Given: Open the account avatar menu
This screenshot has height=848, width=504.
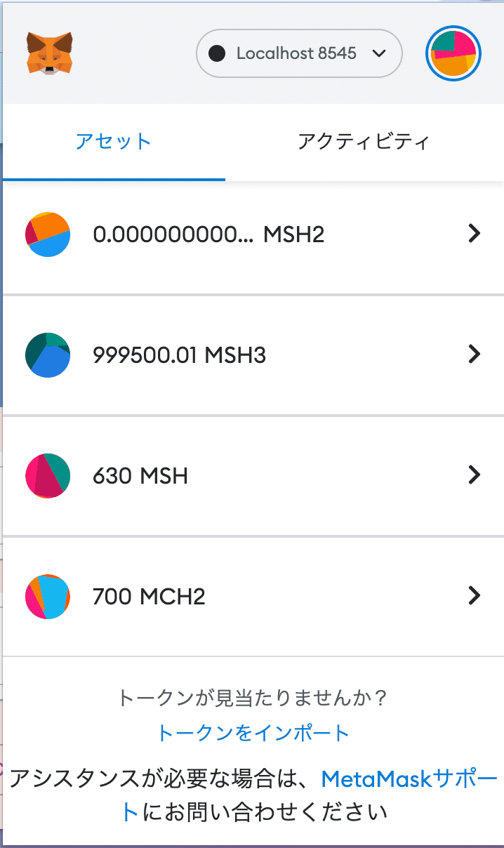Looking at the screenshot, I should pos(453,53).
